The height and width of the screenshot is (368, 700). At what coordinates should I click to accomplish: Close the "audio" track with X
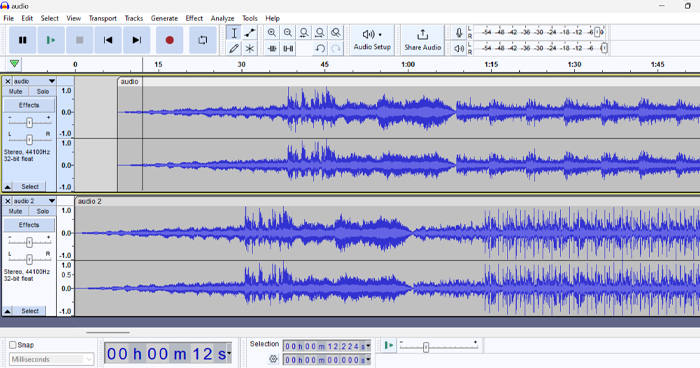(8, 81)
